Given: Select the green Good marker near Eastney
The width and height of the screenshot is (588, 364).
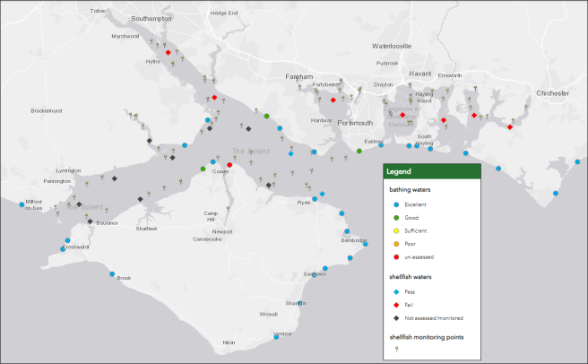Looking at the screenshot, I should click(359, 151).
